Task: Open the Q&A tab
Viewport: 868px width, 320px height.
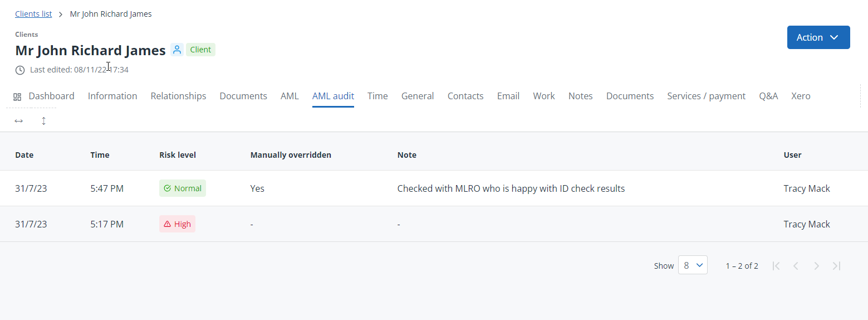Action: [768, 96]
